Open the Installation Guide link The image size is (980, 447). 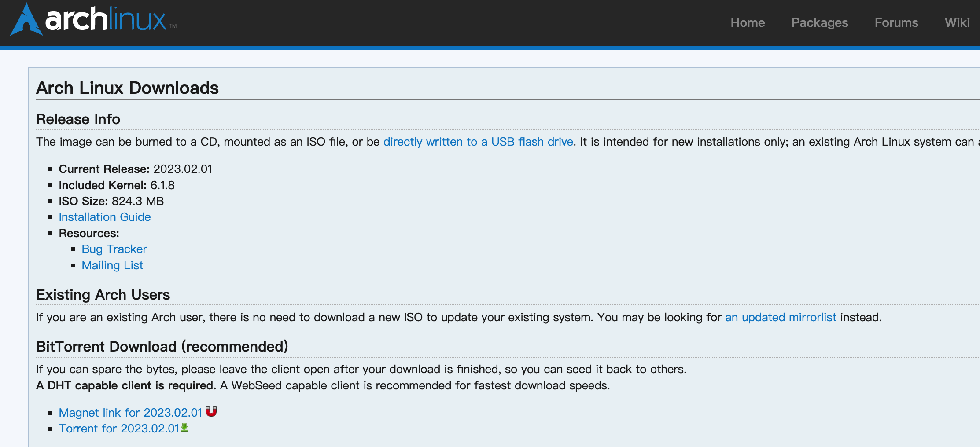tap(105, 217)
